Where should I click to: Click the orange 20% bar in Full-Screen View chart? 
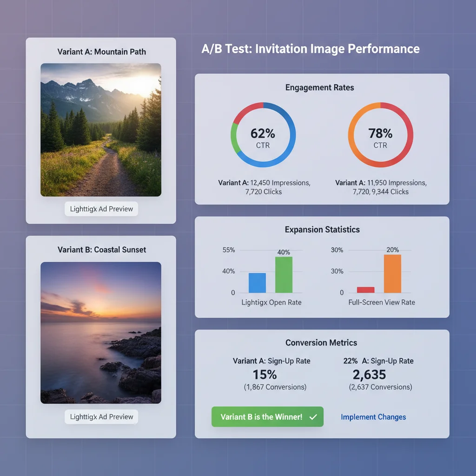point(392,273)
